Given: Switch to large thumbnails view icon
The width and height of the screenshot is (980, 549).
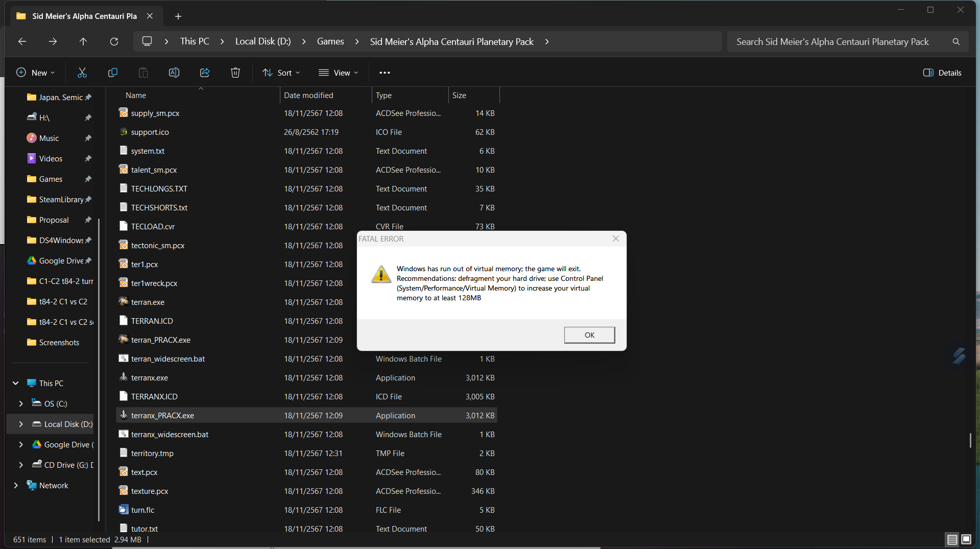Looking at the screenshot, I should pyautogui.click(x=966, y=539).
